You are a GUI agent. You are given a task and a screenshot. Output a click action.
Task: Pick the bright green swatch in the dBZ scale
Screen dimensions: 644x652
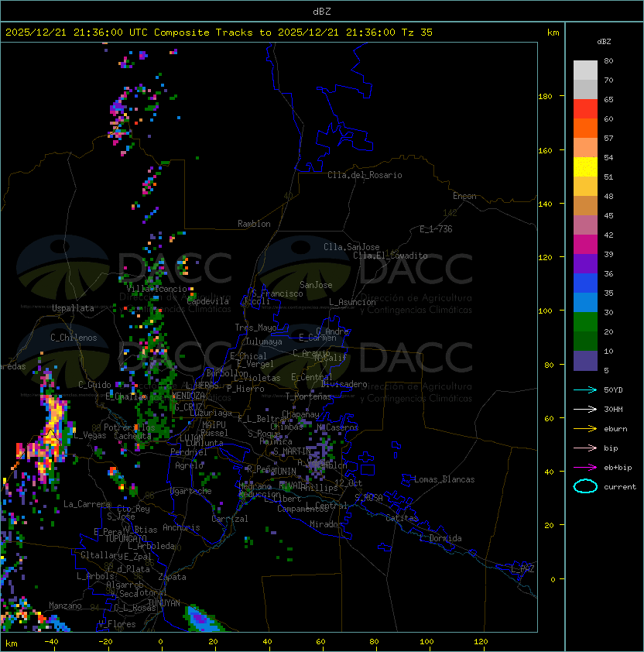(x=585, y=322)
